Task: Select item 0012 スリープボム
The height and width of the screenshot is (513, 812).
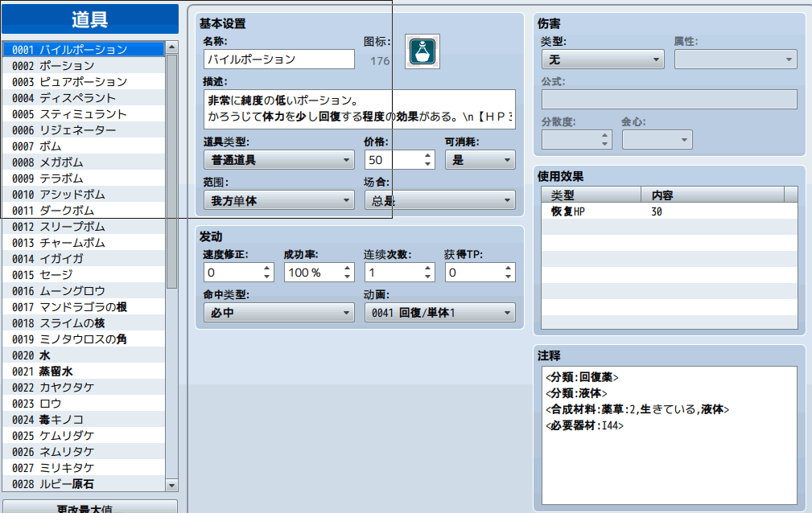Action: (x=84, y=226)
